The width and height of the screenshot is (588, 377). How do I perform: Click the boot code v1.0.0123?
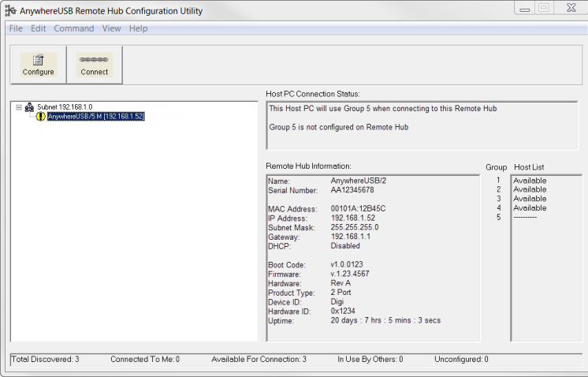pyautogui.click(x=347, y=264)
